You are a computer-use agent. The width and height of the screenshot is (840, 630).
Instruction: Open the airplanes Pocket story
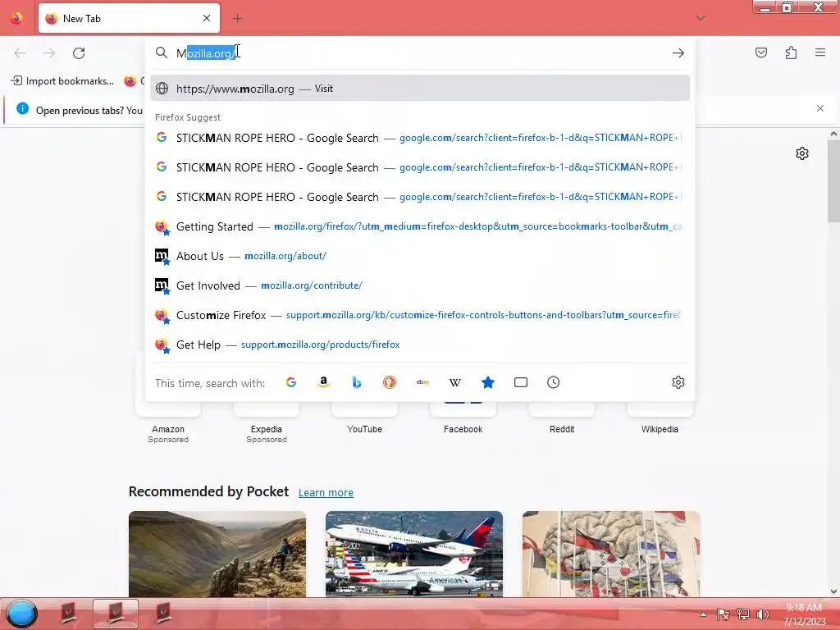414,554
